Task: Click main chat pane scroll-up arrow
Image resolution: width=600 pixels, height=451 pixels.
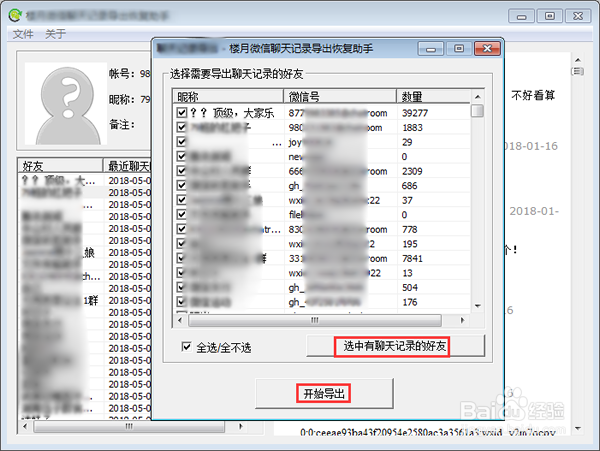Action: (578, 60)
